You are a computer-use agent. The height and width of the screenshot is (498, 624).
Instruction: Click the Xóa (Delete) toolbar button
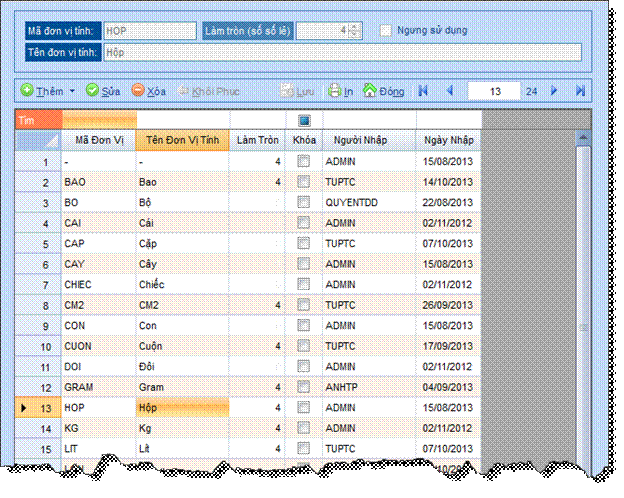coord(149,91)
